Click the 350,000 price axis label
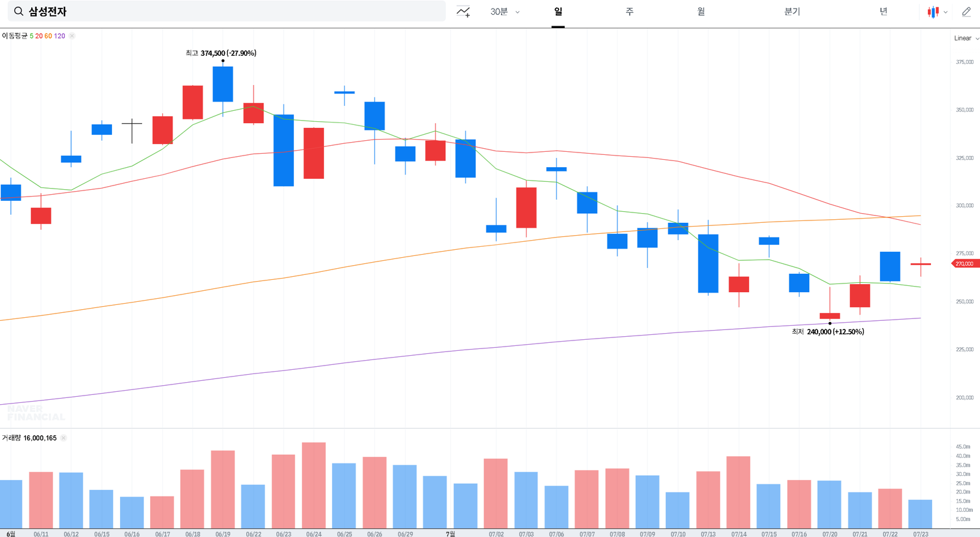The height and width of the screenshot is (537, 980). click(x=965, y=110)
